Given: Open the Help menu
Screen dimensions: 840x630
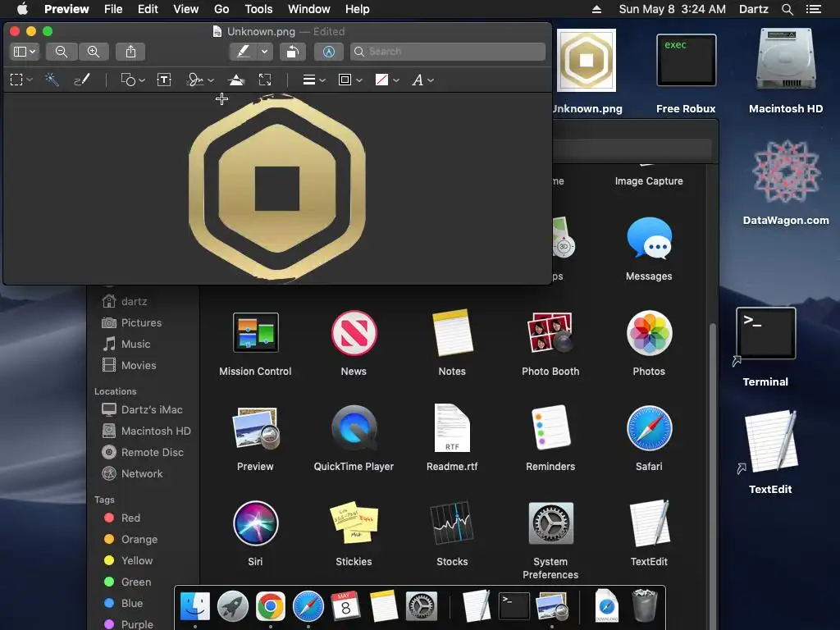Looking at the screenshot, I should [358, 9].
